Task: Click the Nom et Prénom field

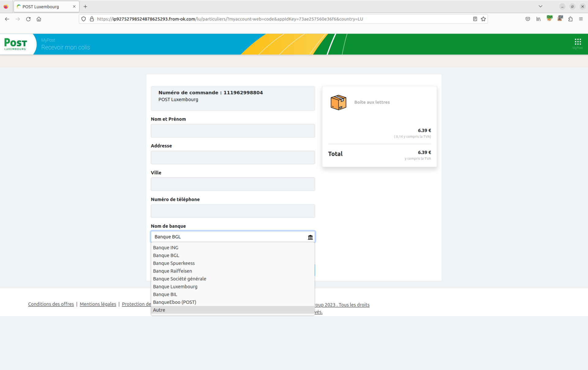Action: pyautogui.click(x=233, y=131)
